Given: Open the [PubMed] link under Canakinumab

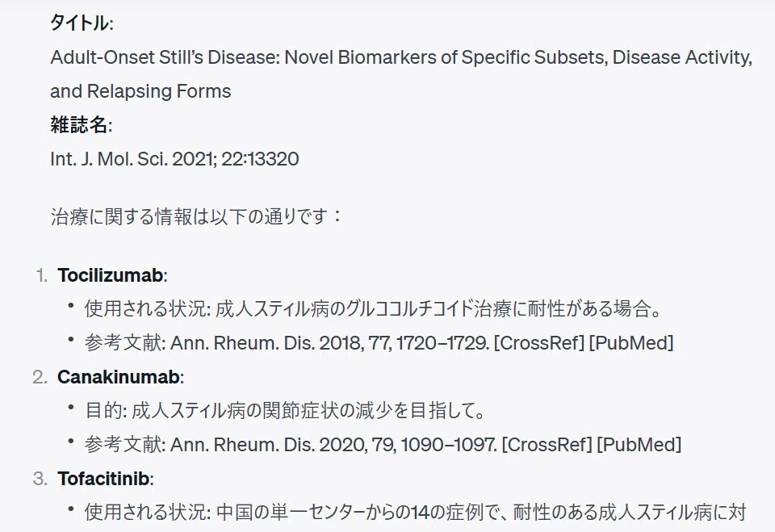Looking at the screenshot, I should (x=639, y=445).
